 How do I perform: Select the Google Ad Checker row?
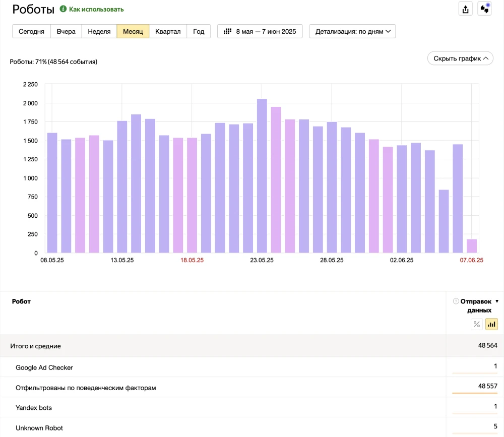tap(252, 367)
